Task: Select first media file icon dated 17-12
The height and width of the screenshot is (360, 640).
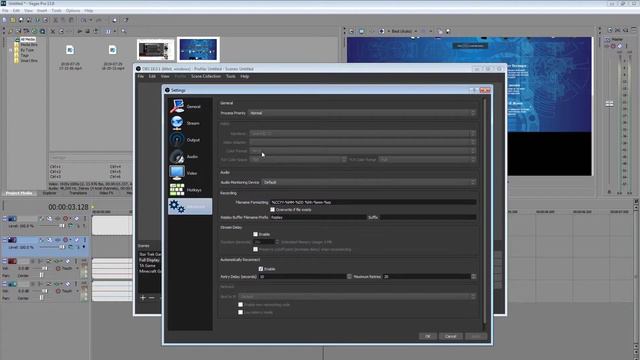Action: (70, 50)
